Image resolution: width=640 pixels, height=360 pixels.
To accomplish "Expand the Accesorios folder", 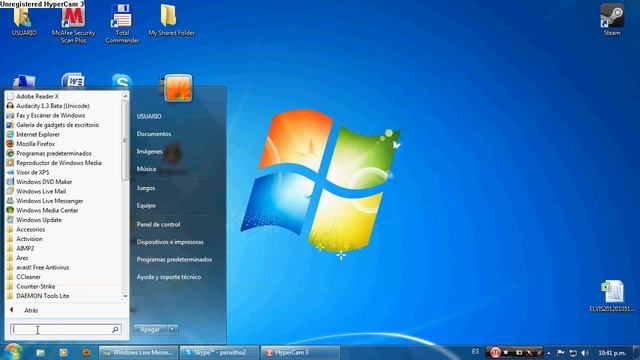I will (30, 229).
